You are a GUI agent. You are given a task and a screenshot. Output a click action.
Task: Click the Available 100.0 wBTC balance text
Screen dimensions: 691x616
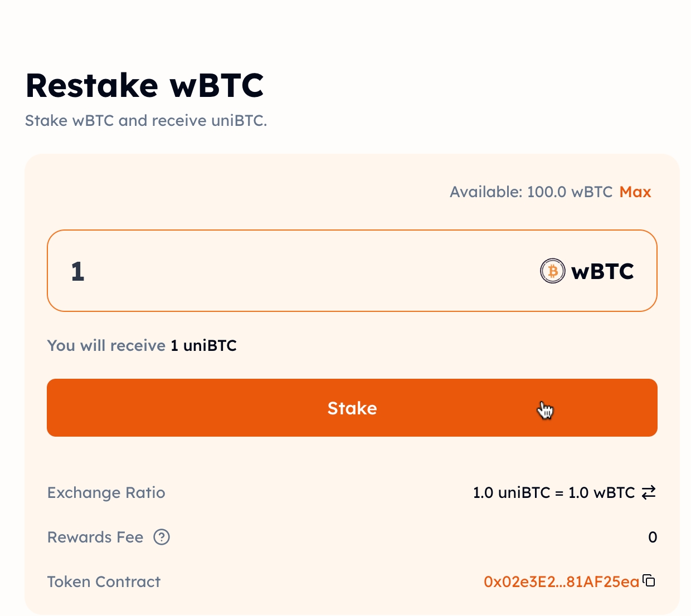tap(531, 192)
